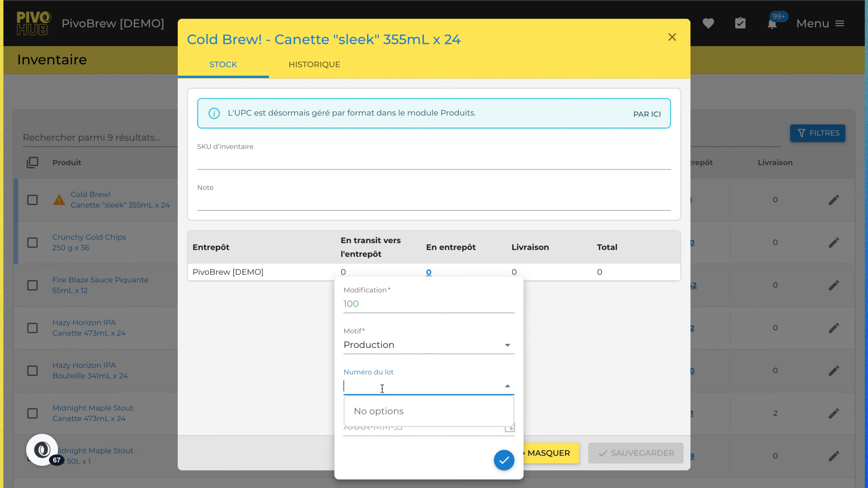Click the edit pencil for Midnight Maple Stout Canette
Image resolution: width=868 pixels, height=488 pixels.
click(834, 413)
